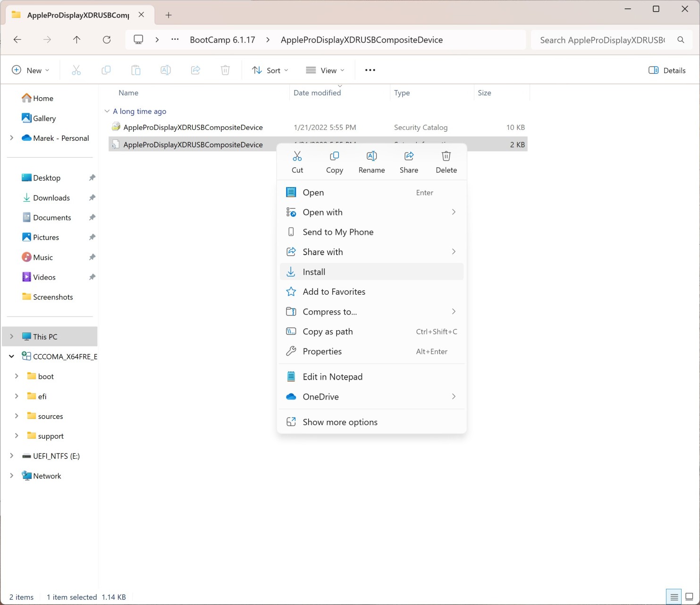The image size is (700, 605).
Task: Expand the Network tree node
Action: (x=12, y=475)
